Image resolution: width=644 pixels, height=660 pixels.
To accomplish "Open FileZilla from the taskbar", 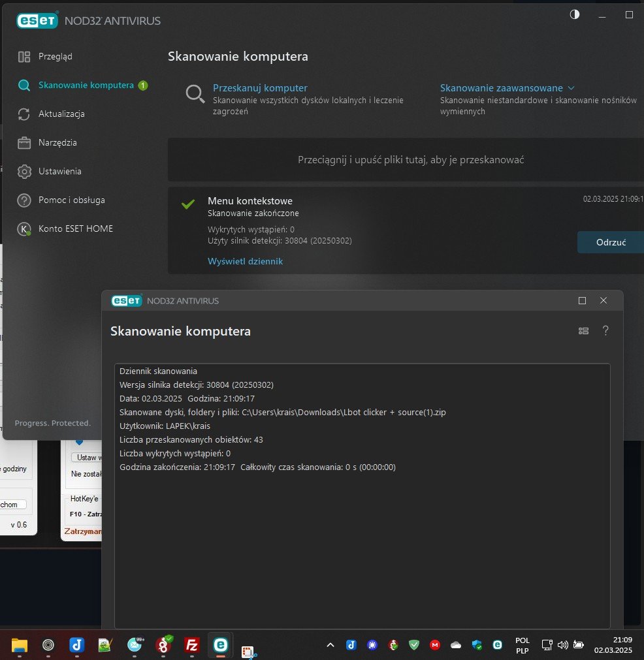I will [192, 645].
